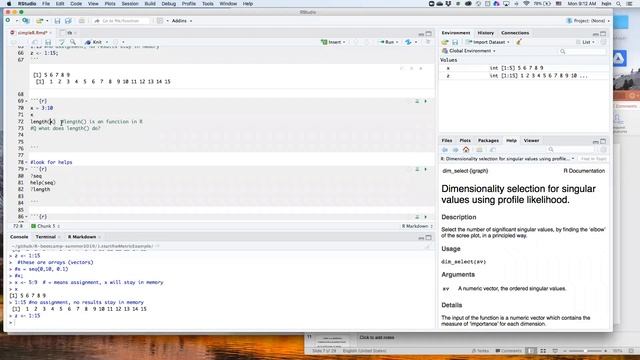The image size is (640, 360).
Task: Open the Apple menu
Action: (9, 4)
